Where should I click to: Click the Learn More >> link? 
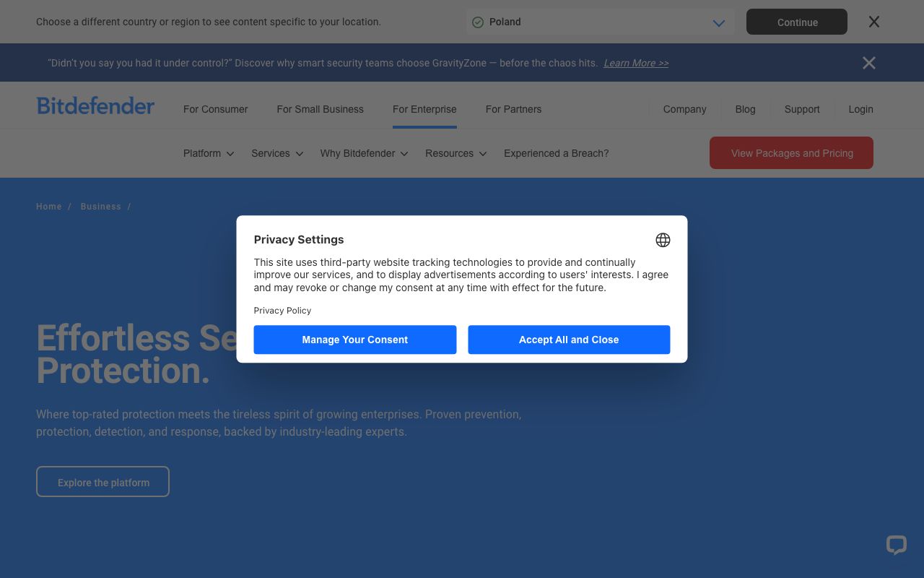pos(636,63)
